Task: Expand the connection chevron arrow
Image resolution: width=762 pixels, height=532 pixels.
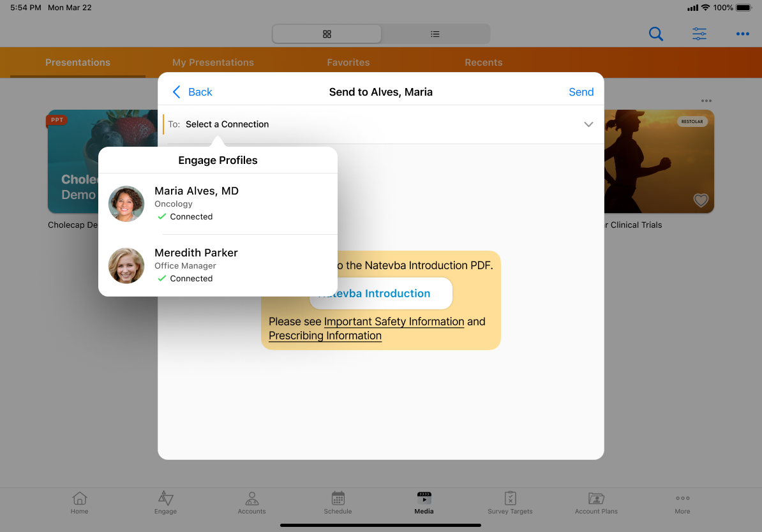Action: tap(588, 124)
